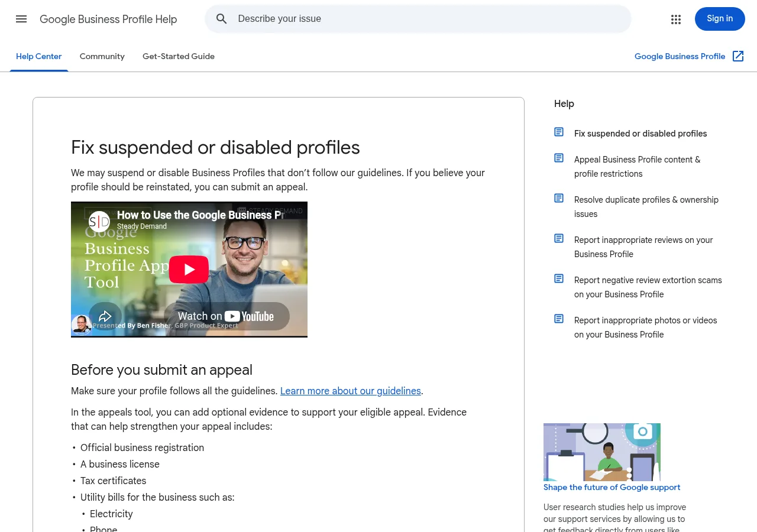Click article icon for Appeal Business Profile content
The image size is (757, 532).
click(x=559, y=158)
